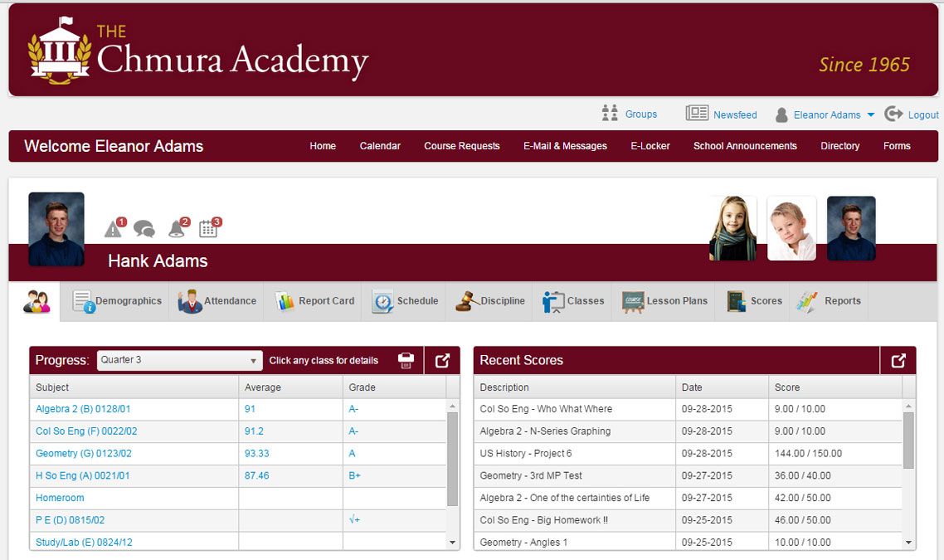Log out using the logout icon

(x=893, y=114)
